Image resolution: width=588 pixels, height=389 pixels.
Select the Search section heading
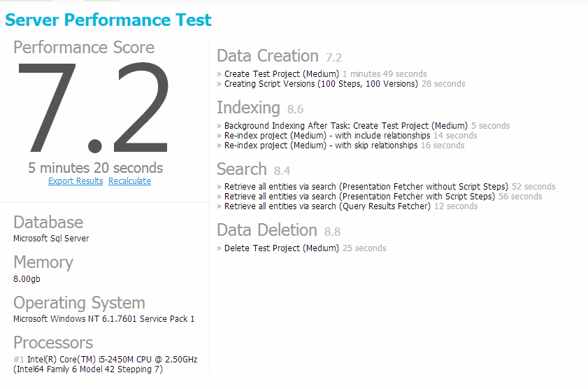(242, 169)
